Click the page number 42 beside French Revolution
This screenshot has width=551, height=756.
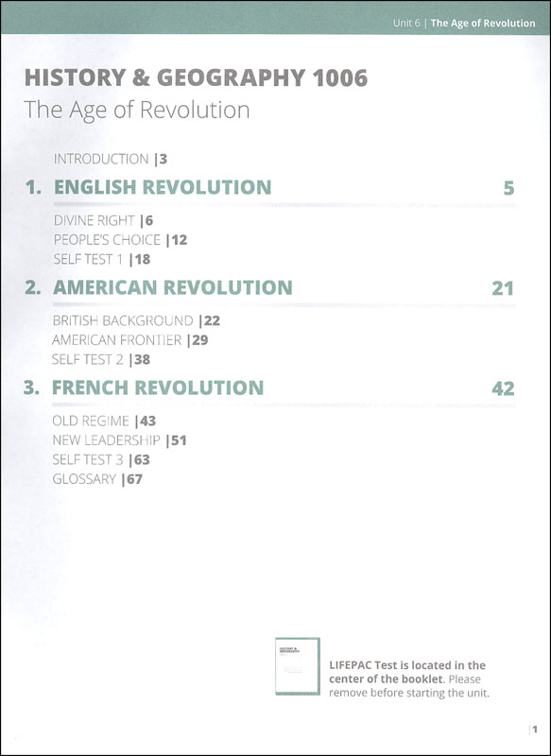[504, 389]
